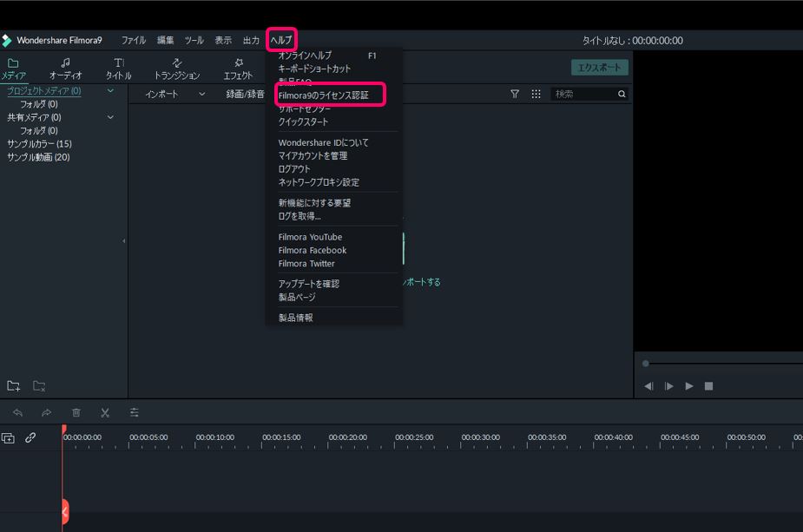Open the 録画/録音 menu
Image resolution: width=803 pixels, height=532 pixels.
point(246,95)
